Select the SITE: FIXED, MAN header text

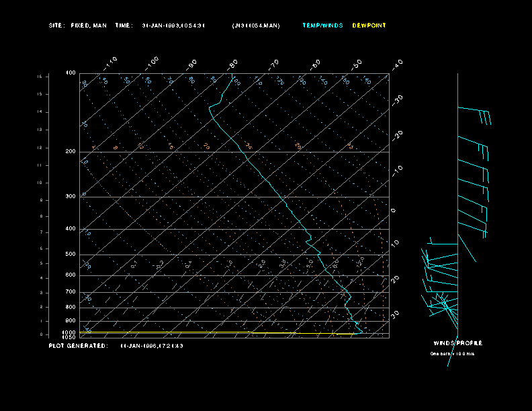[x=77, y=26]
